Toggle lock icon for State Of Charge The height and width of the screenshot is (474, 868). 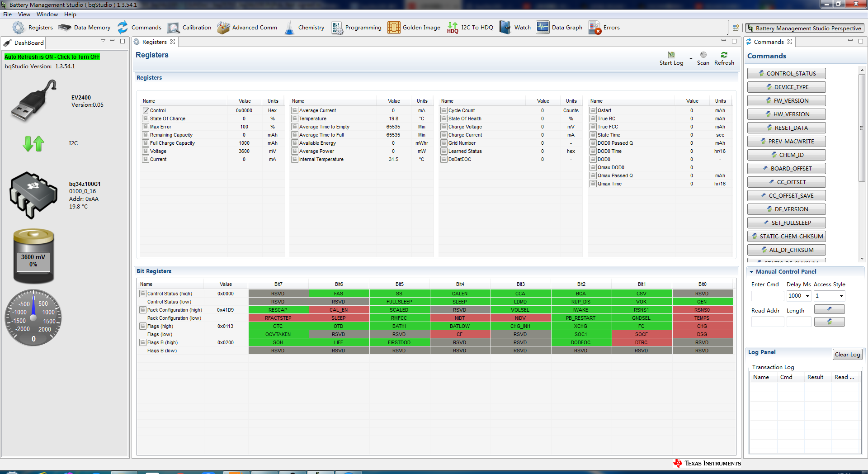pos(146,118)
